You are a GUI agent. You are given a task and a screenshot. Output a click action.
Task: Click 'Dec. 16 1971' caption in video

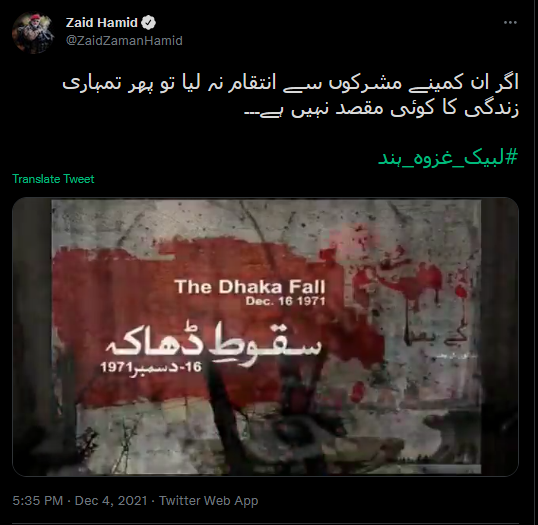pyautogui.click(x=285, y=301)
